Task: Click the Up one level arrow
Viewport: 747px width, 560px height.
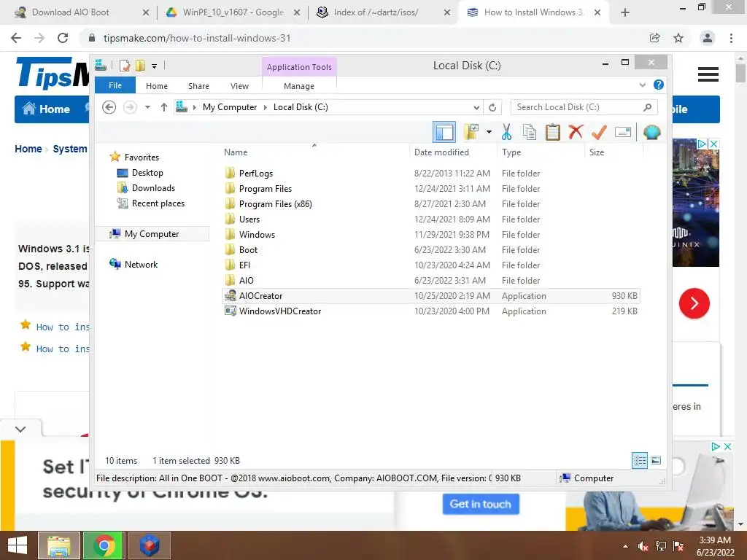Action: pos(164,107)
